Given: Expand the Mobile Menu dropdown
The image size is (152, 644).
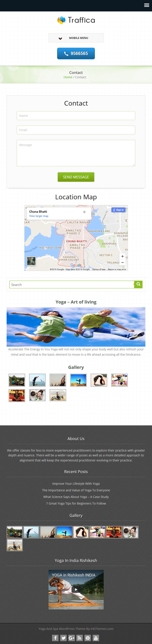Looking at the screenshot, I should coord(76,38).
